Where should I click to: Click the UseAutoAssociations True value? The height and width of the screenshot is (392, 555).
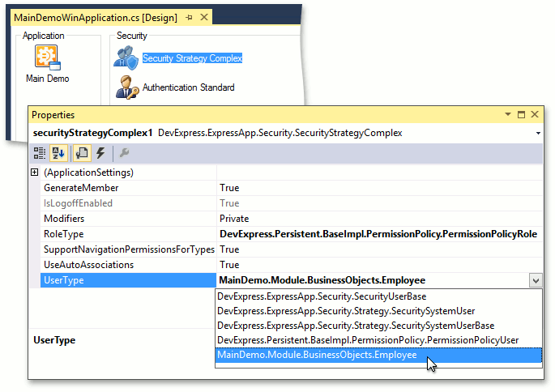click(x=229, y=265)
